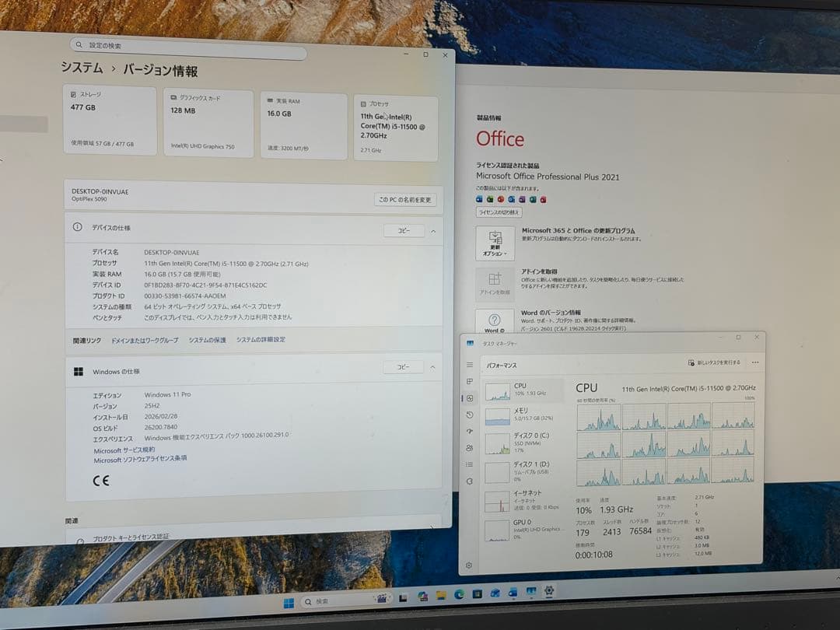Click Settings gear icon on the taskbar
The width and height of the screenshot is (840, 630).
click(x=549, y=591)
